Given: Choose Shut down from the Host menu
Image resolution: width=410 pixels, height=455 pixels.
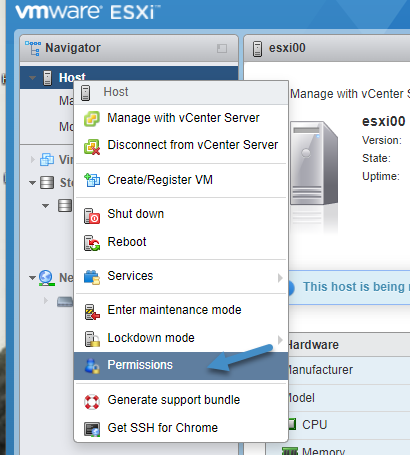Looking at the screenshot, I should (x=181, y=214).
